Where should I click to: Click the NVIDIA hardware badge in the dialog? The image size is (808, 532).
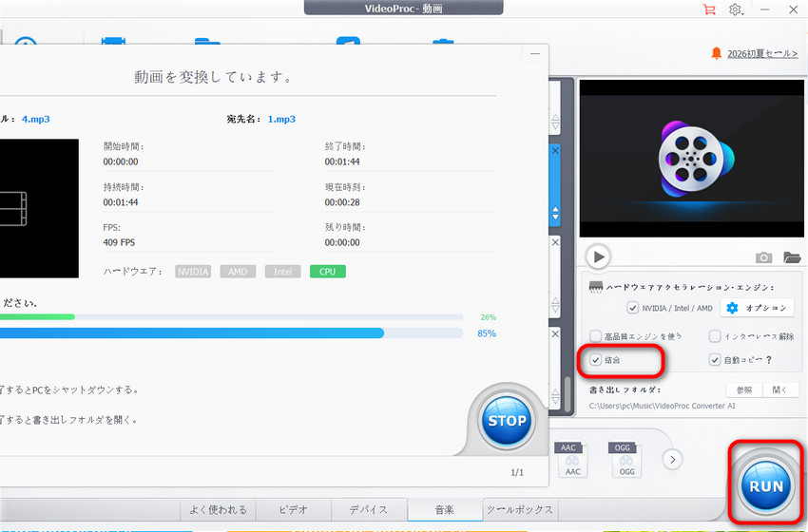point(193,272)
